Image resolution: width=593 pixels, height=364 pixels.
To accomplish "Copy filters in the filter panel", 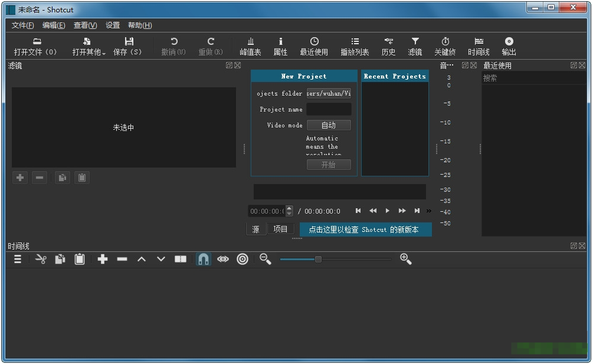I will [x=63, y=177].
